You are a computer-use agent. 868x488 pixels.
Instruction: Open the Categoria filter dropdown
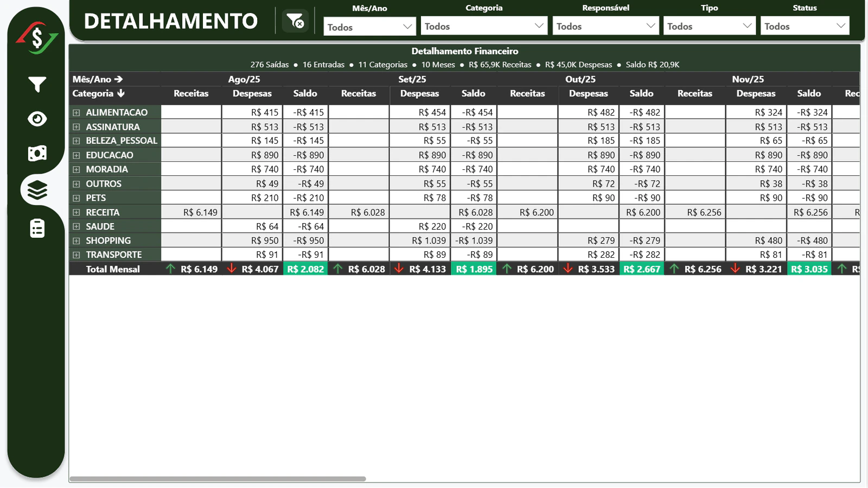click(x=484, y=26)
